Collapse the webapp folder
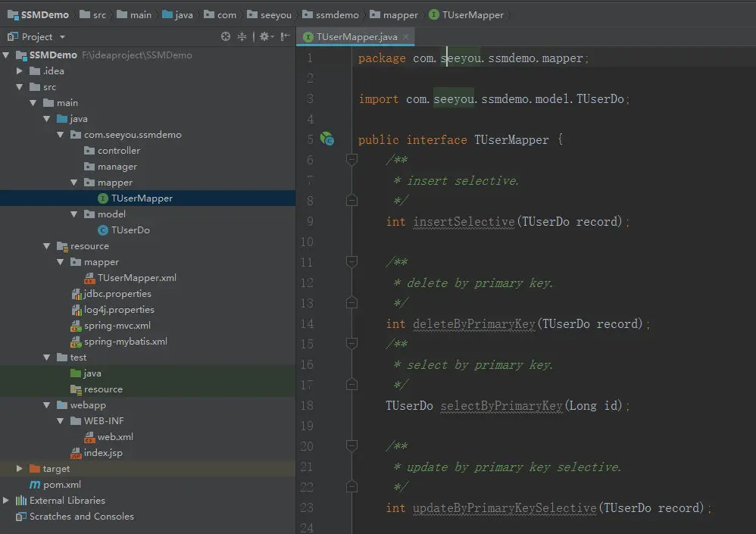The width and height of the screenshot is (756, 534). click(x=47, y=405)
